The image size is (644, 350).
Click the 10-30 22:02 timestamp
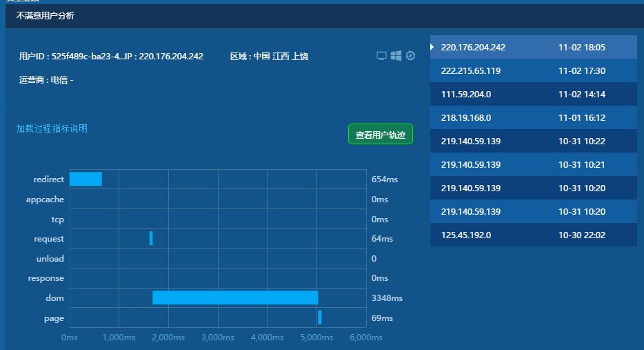[581, 235]
